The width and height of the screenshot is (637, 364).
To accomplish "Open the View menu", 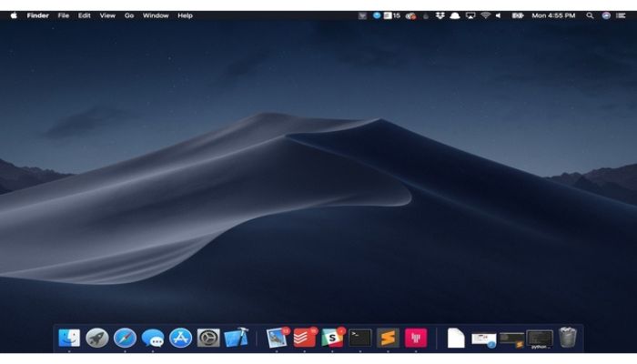I will tap(107, 15).
